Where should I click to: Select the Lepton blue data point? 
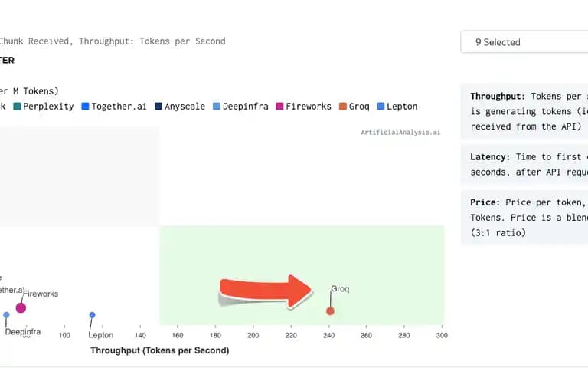point(92,314)
